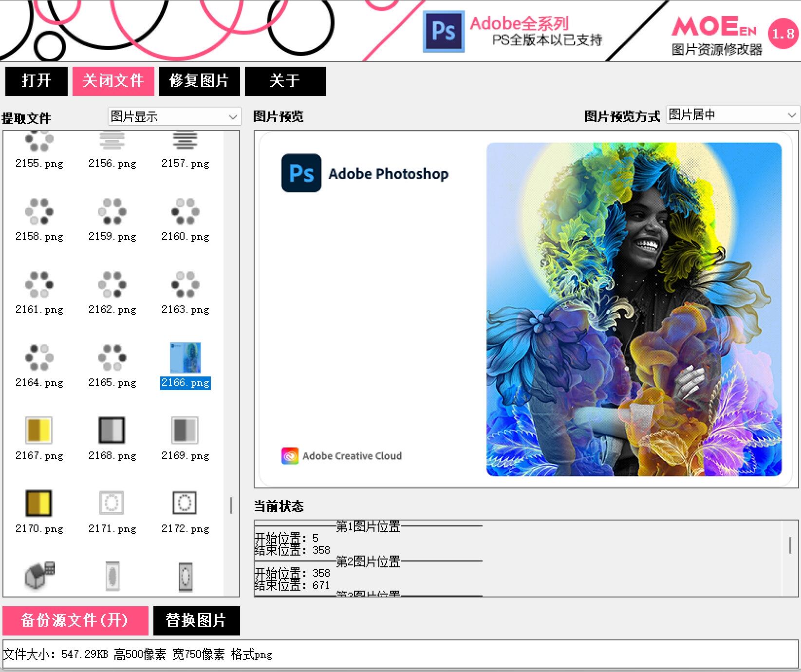Click 结束位置: 671 status line

(292, 585)
